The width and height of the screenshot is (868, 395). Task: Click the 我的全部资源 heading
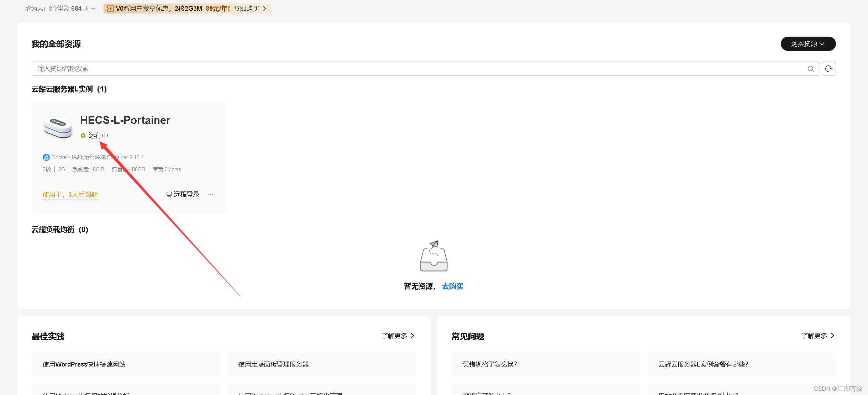coord(56,44)
